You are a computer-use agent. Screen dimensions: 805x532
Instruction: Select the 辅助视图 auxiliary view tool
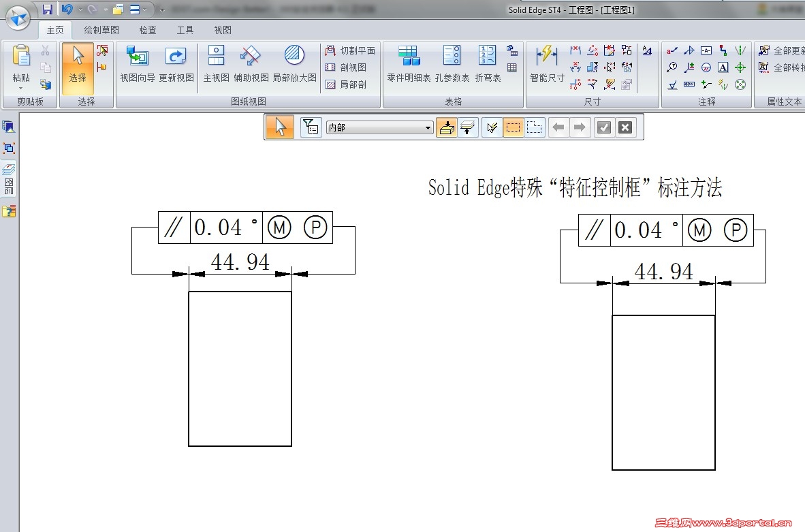click(x=251, y=63)
